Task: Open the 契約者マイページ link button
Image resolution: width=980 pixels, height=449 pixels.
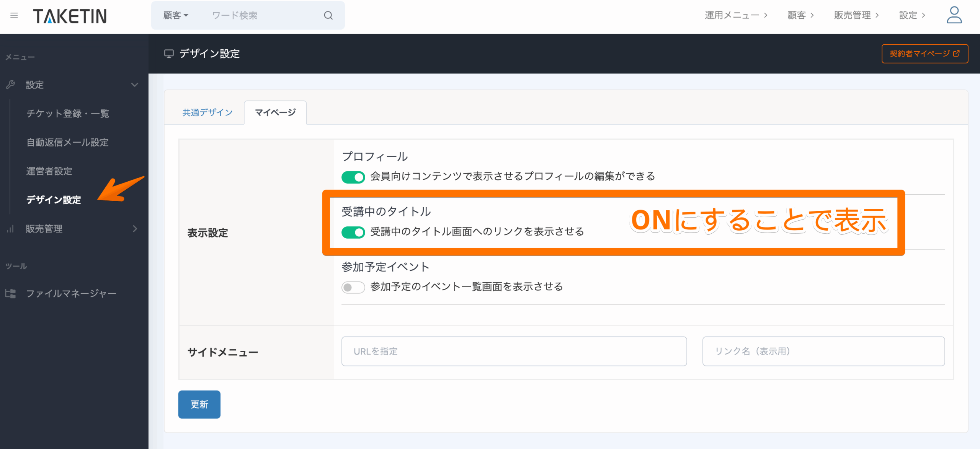Action: point(924,54)
